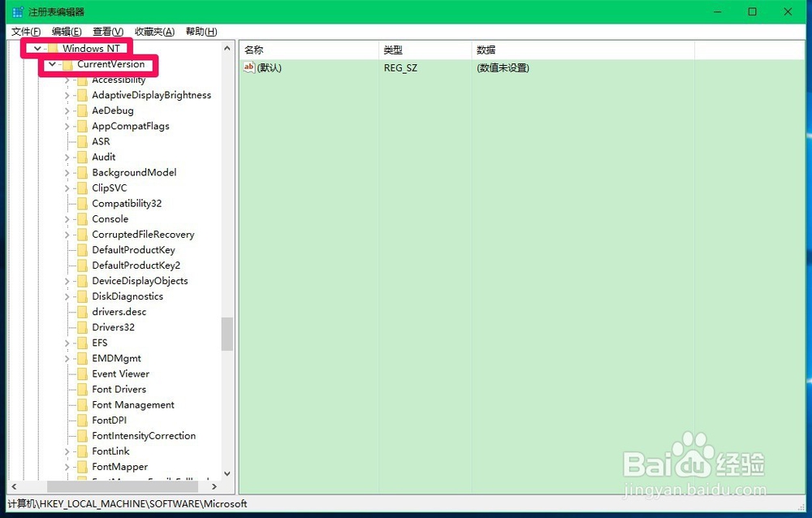Select the FontMapper key label

pyautogui.click(x=119, y=467)
